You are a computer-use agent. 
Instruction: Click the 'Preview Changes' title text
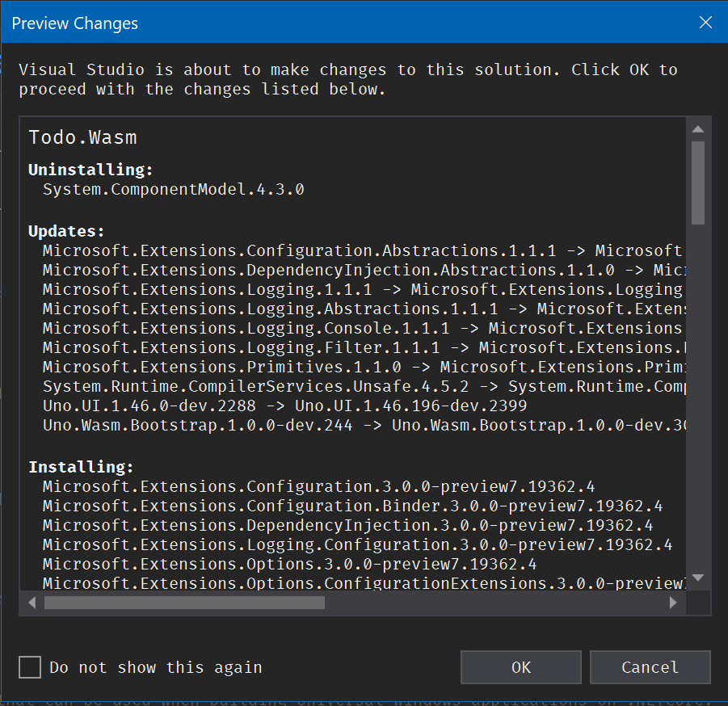(75, 23)
